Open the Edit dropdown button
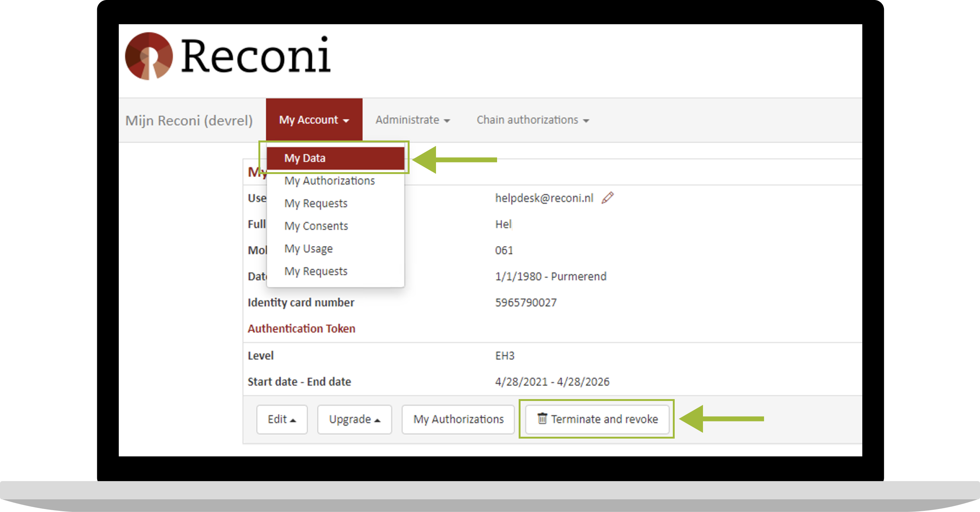This screenshot has height=512, width=980. coord(282,419)
